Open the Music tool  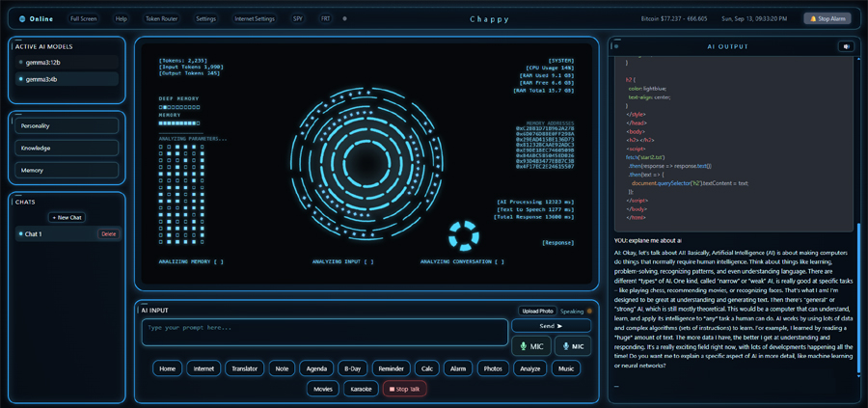[566, 368]
